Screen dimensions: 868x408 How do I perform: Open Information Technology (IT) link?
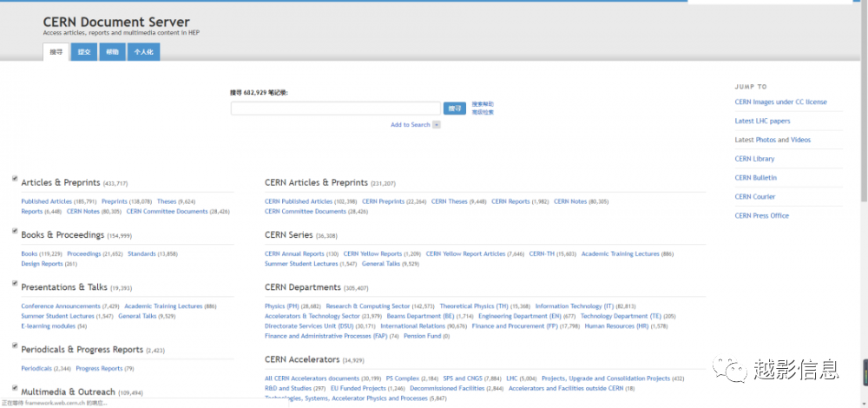575,306
